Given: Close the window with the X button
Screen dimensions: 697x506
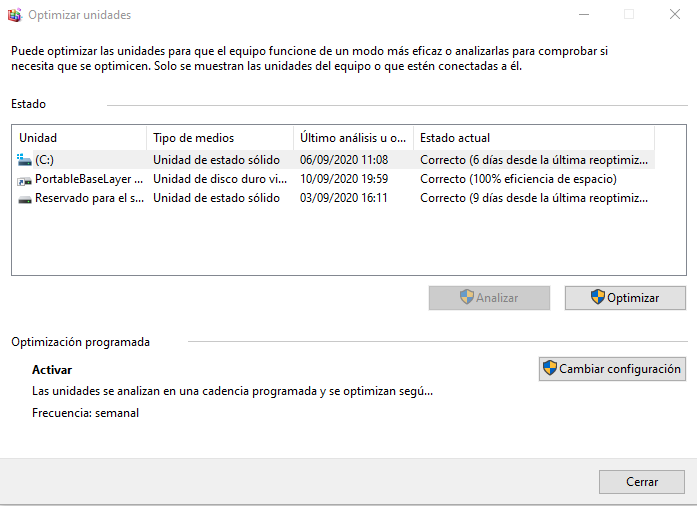Looking at the screenshot, I should pyautogui.click(x=675, y=14).
